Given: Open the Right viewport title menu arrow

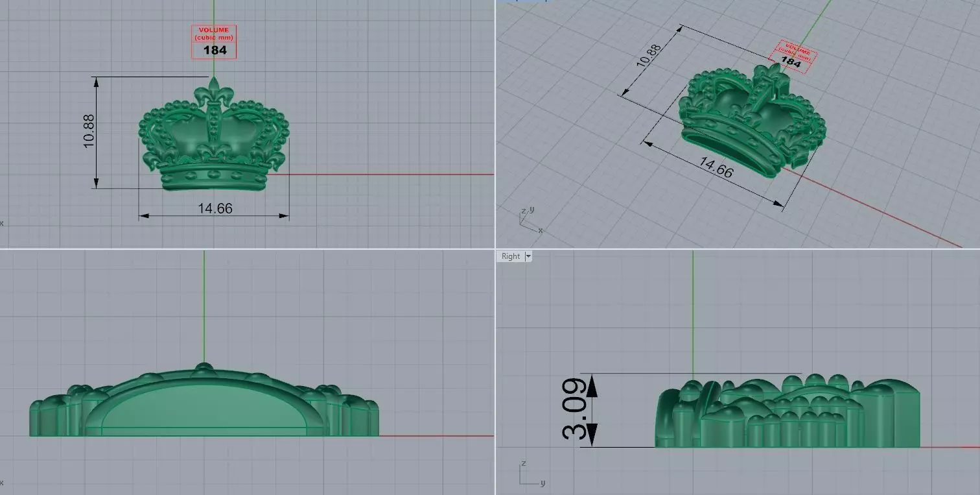Looking at the screenshot, I should point(528,256).
